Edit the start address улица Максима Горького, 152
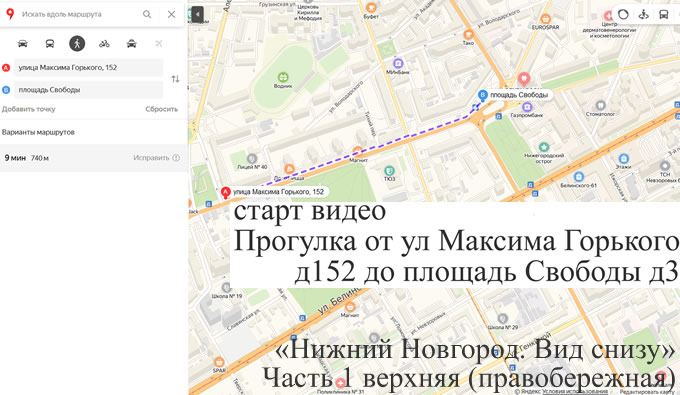The height and width of the screenshot is (395, 680). tap(88, 68)
